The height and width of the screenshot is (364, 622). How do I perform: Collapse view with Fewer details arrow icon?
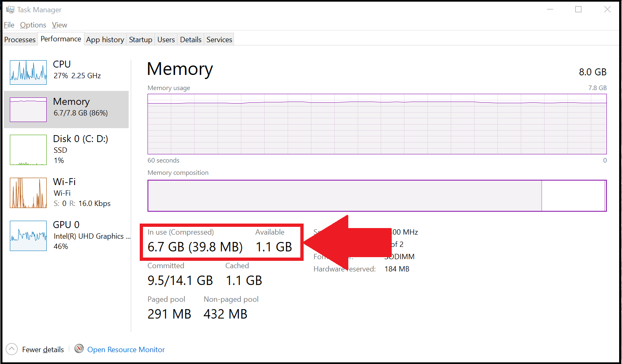pos(12,349)
